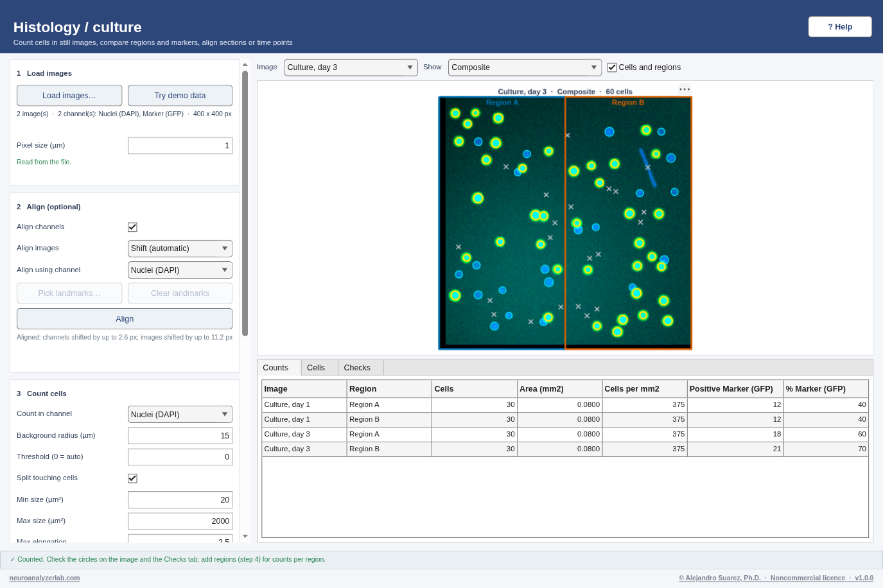Open the Help button

pyautogui.click(x=840, y=27)
